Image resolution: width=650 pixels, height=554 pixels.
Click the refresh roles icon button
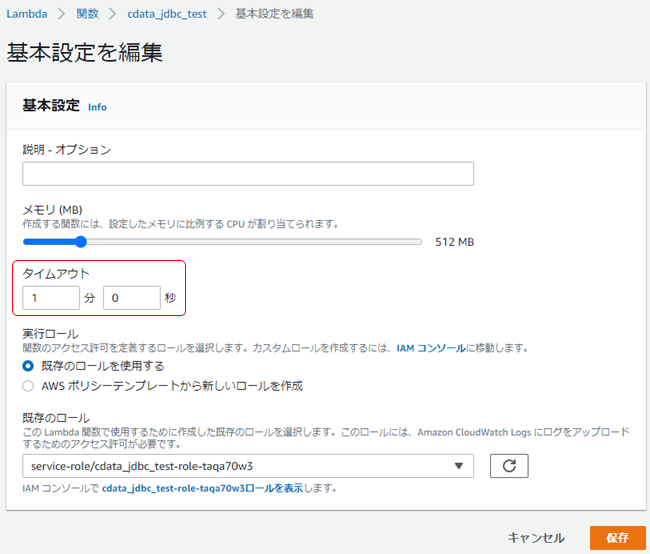point(509,466)
